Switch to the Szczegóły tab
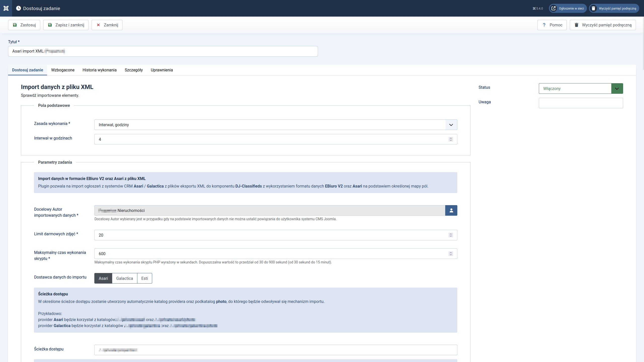The image size is (644, 362). pyautogui.click(x=134, y=70)
